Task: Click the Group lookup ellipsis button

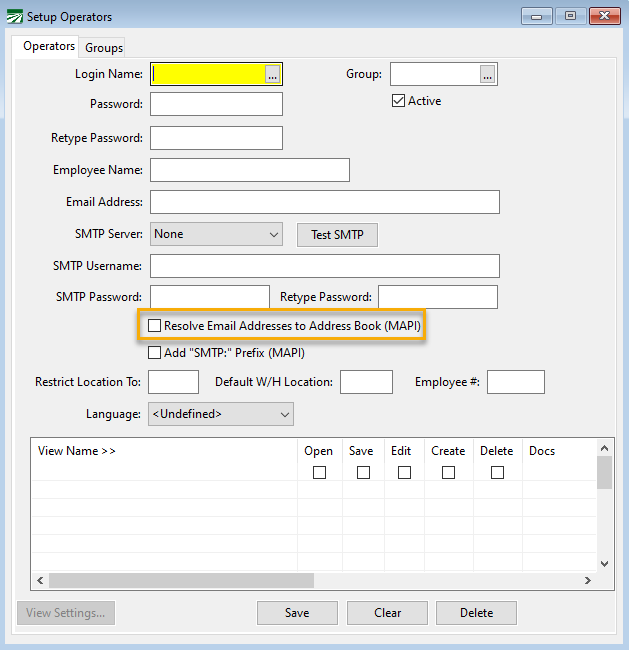Action: coord(487,74)
